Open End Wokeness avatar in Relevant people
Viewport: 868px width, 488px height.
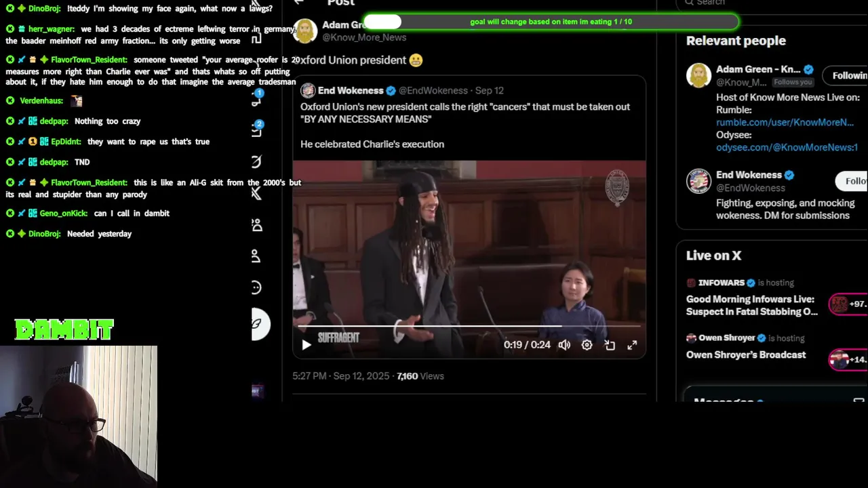[698, 181]
